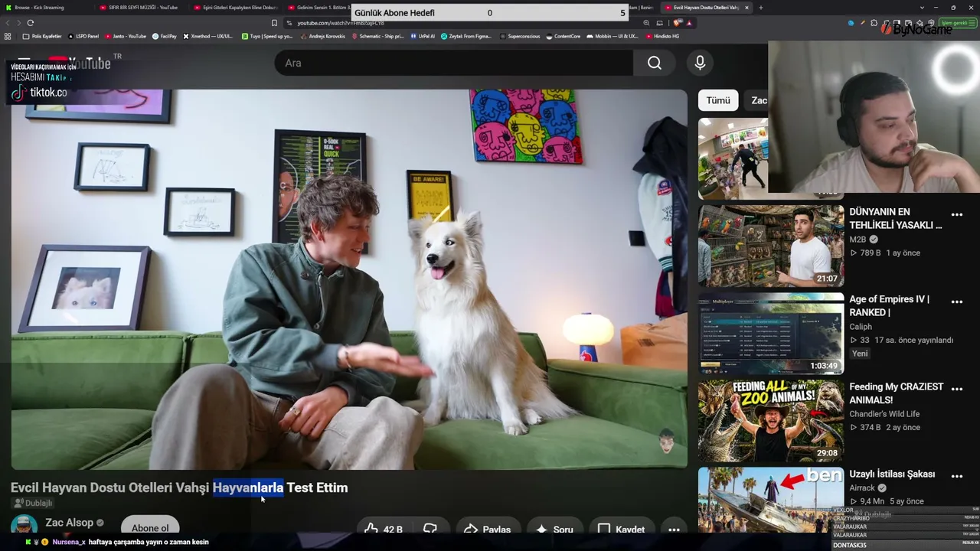The width and height of the screenshot is (980, 551).
Task: Open the Schematic - Ship bookmark
Action: pyautogui.click(x=377, y=36)
